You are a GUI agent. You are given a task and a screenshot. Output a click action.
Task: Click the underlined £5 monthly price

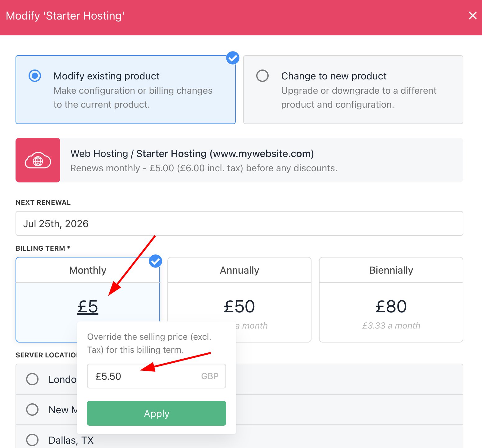point(88,307)
